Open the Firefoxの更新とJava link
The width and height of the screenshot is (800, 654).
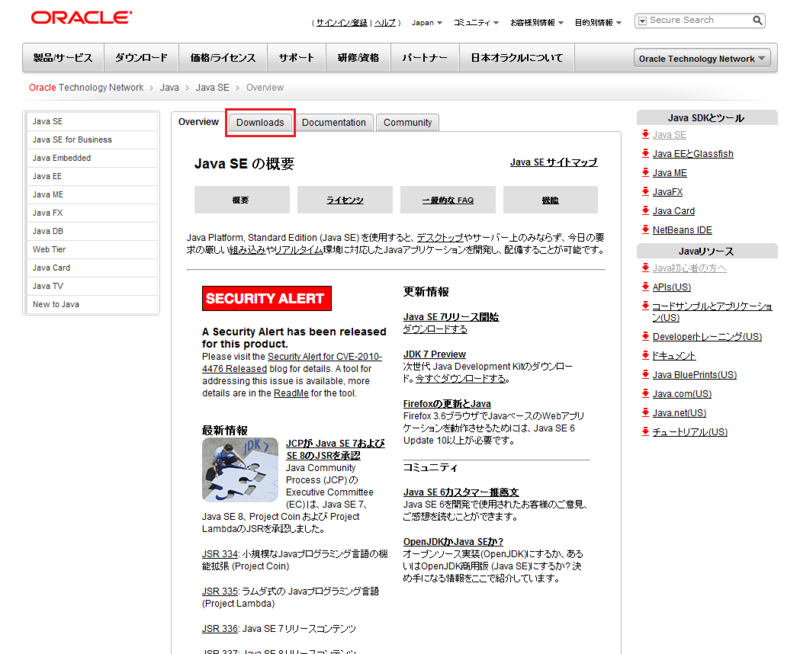coord(447,404)
